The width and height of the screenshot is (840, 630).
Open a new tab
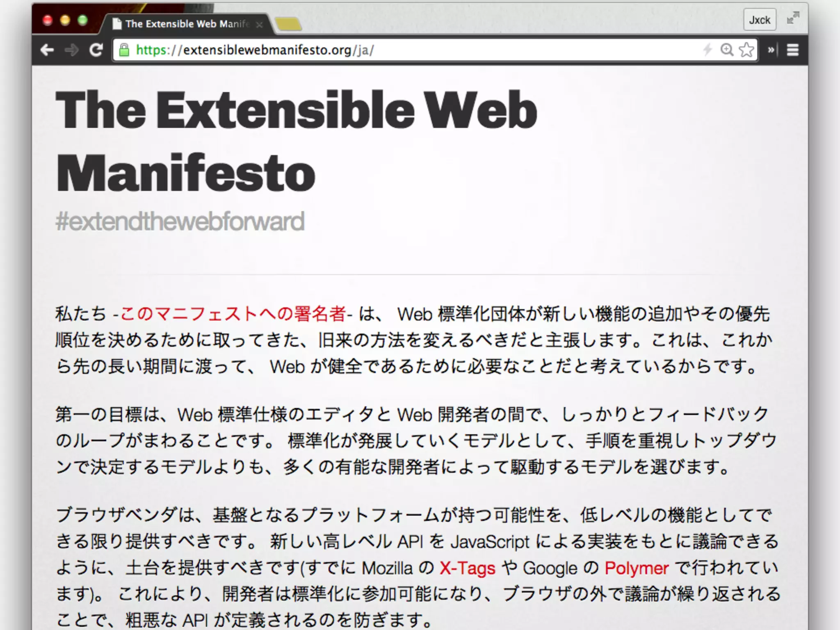(289, 24)
